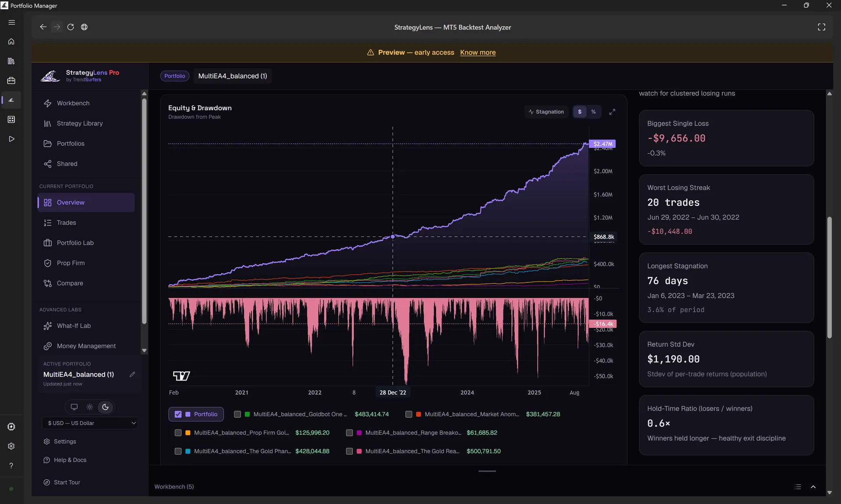
Task: Enter fullscreen with top-right expand icon
Action: (x=821, y=27)
